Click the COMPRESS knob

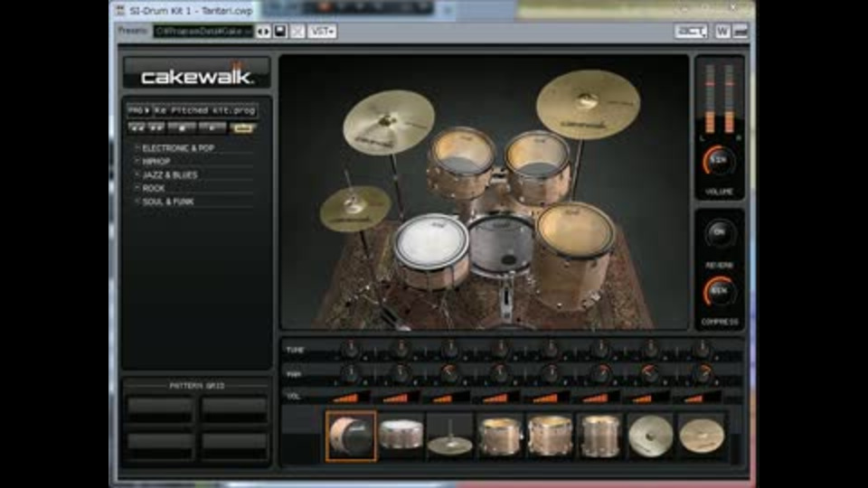click(719, 292)
